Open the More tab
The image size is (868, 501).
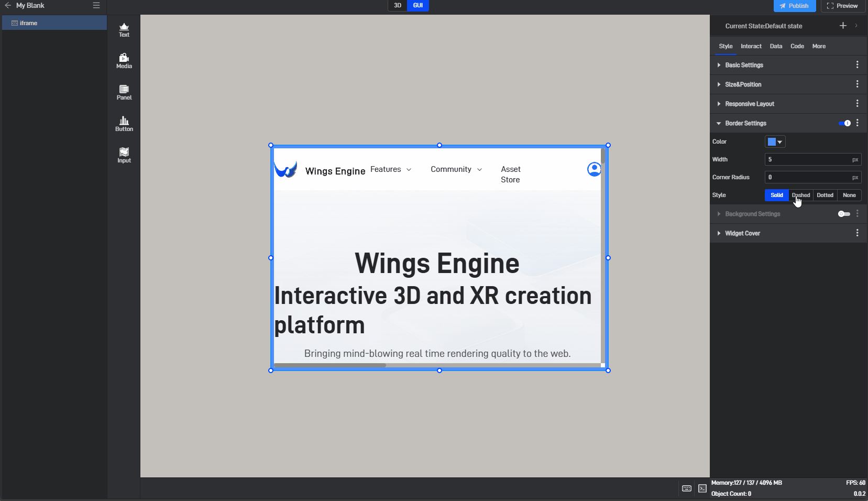819,46
